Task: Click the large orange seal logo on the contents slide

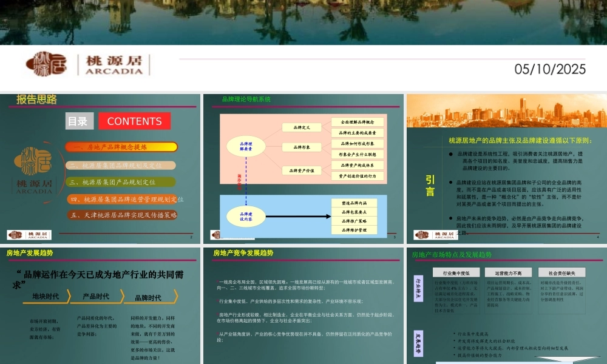Action: (x=33, y=161)
